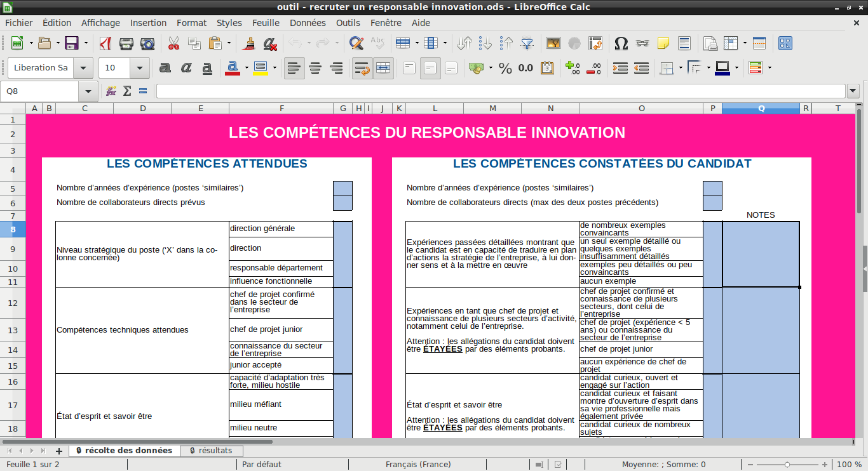This screenshot has height=471, width=868.
Task: Click the Sum sigma icon
Action: pos(127,91)
